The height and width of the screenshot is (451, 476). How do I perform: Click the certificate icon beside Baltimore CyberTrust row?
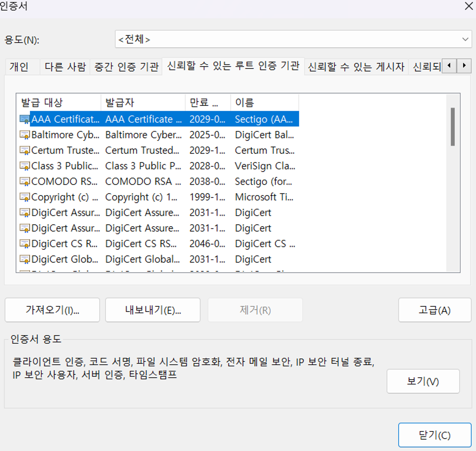tap(25, 135)
